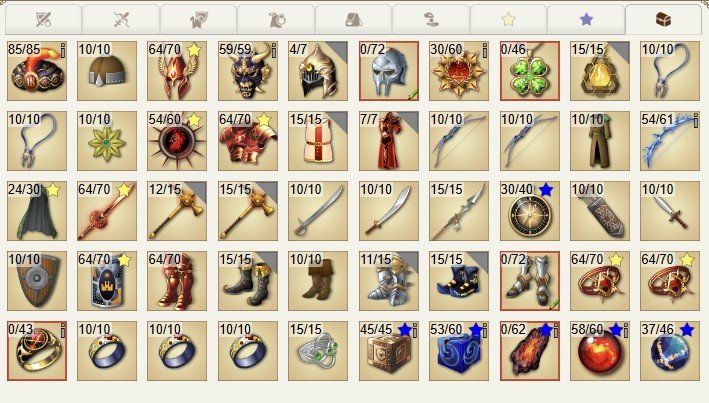Screen dimensions: 709x403
Task: Click the green cloak 24/30
Action: (37, 211)
